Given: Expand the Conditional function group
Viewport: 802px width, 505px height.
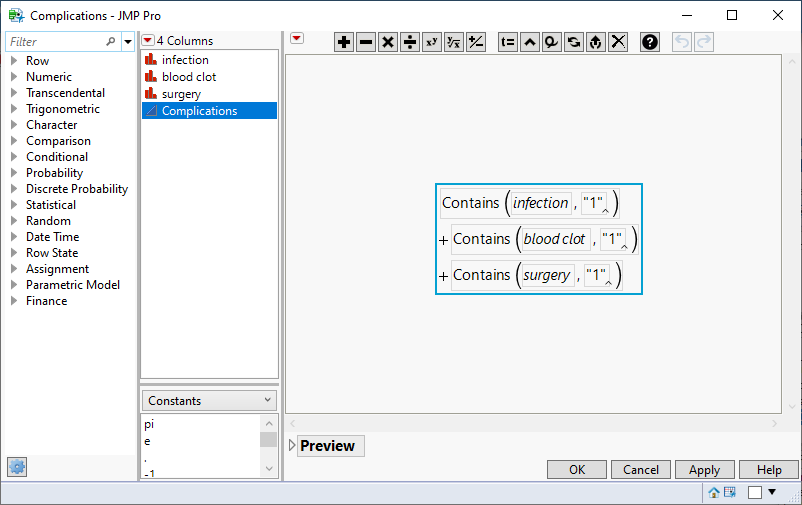Looking at the screenshot, I should coord(14,157).
